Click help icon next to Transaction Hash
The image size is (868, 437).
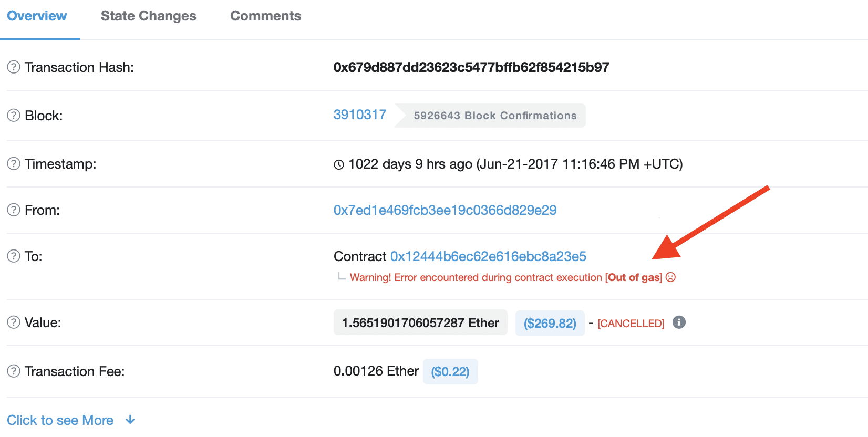tap(14, 67)
